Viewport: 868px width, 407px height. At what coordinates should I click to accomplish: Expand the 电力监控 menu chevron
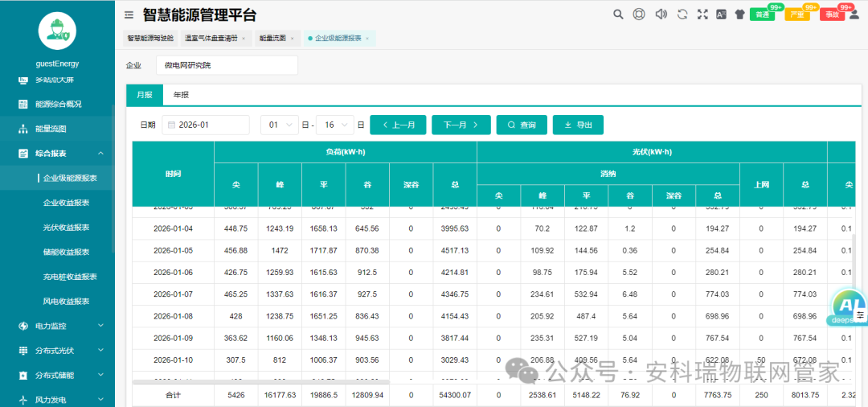(100, 326)
